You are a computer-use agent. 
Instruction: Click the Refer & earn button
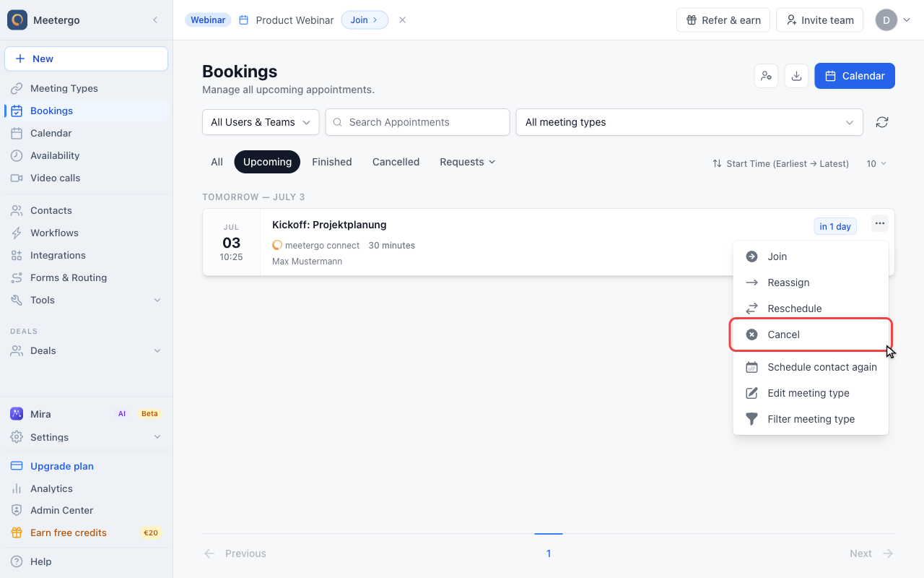[723, 20]
